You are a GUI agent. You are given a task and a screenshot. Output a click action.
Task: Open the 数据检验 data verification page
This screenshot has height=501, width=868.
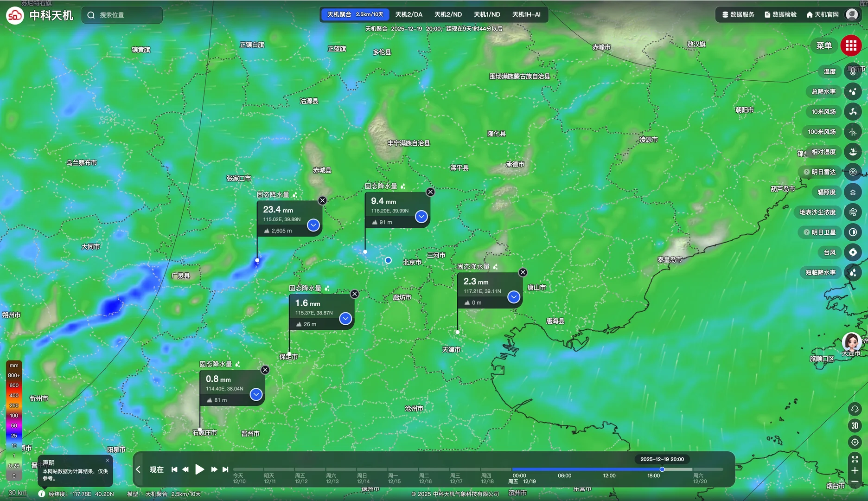pyautogui.click(x=781, y=15)
